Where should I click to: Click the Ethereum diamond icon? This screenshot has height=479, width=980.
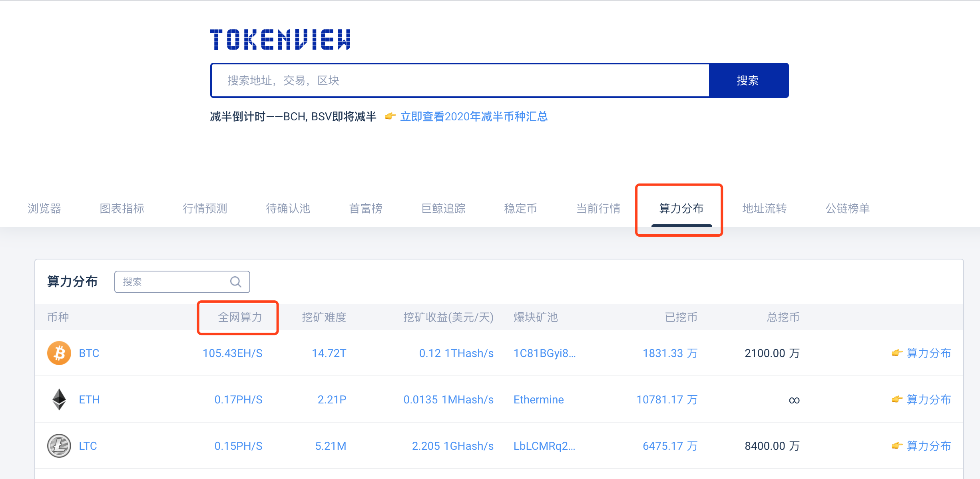pyautogui.click(x=59, y=399)
